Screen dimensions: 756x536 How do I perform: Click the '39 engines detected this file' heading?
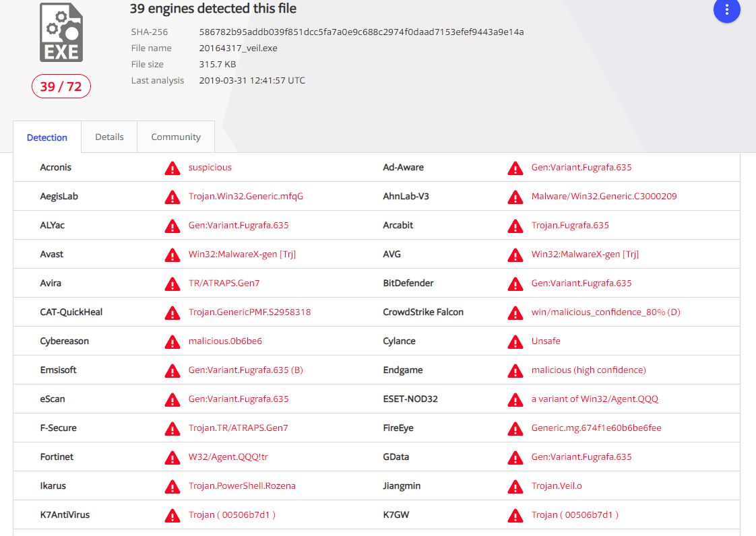click(213, 8)
